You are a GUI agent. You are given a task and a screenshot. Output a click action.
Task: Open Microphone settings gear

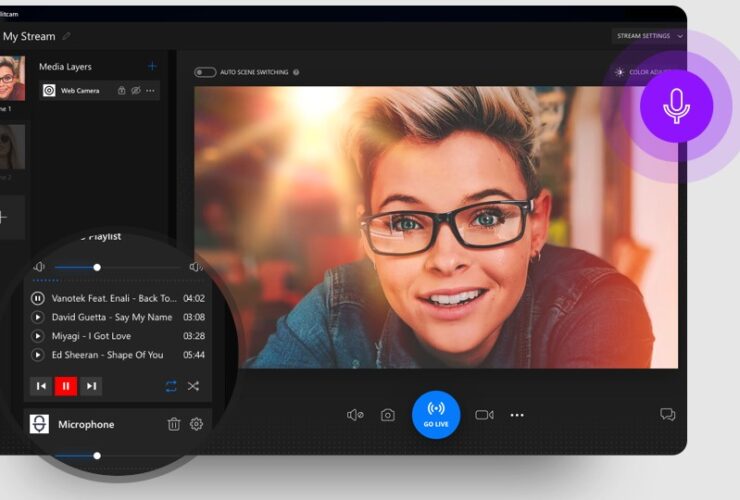(196, 424)
